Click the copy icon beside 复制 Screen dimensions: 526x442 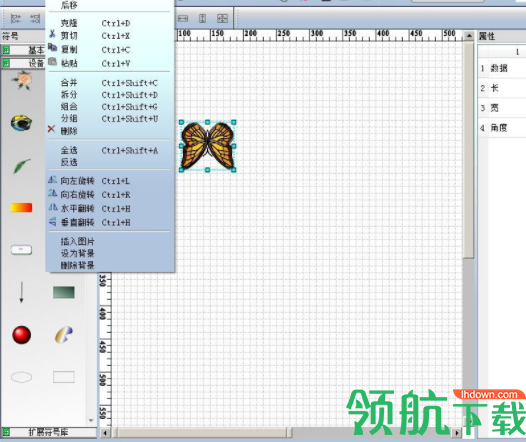(x=52, y=48)
